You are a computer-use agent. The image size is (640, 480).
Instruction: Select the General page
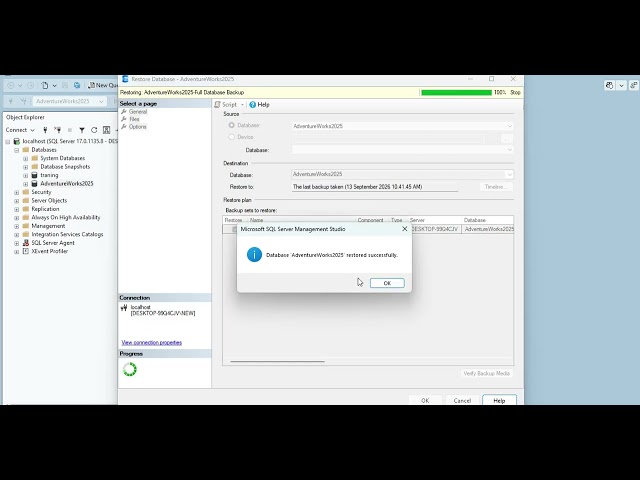coord(138,111)
